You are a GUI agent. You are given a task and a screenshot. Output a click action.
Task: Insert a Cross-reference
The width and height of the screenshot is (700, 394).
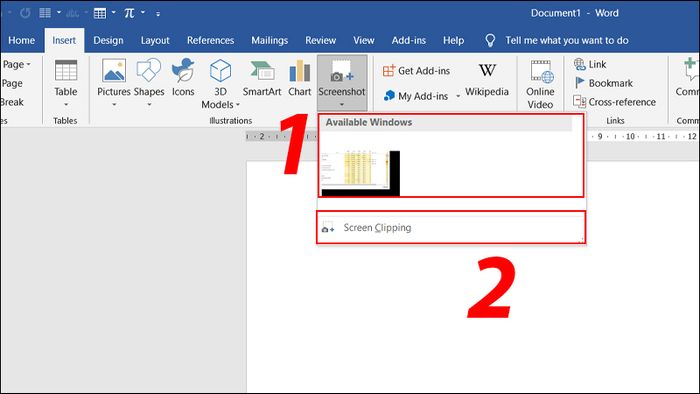pos(614,102)
